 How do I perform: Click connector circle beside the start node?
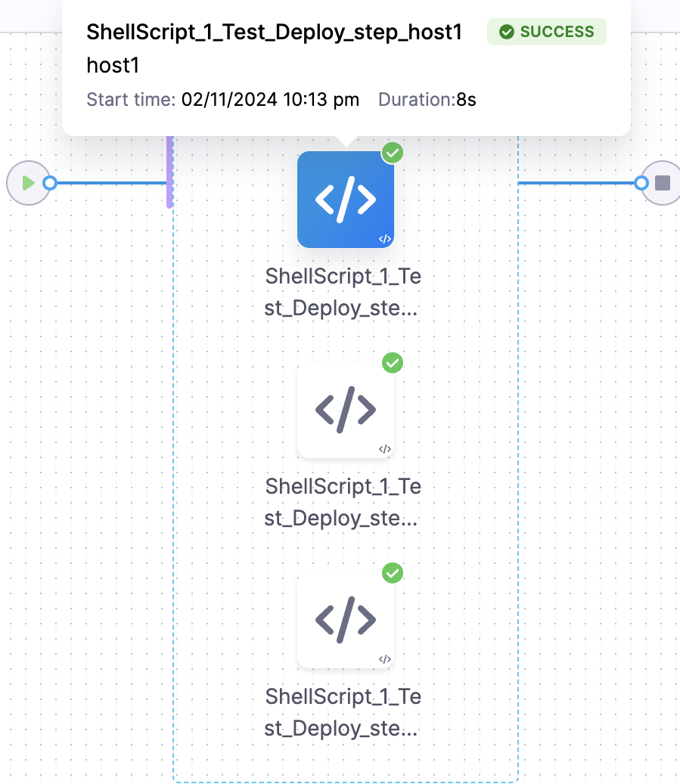tap(50, 183)
